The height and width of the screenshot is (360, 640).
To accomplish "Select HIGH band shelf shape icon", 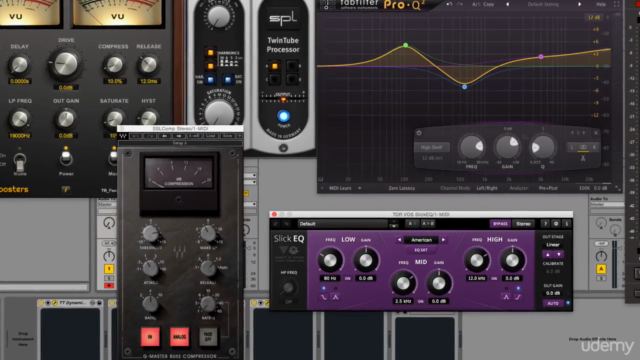I will point(518,297).
